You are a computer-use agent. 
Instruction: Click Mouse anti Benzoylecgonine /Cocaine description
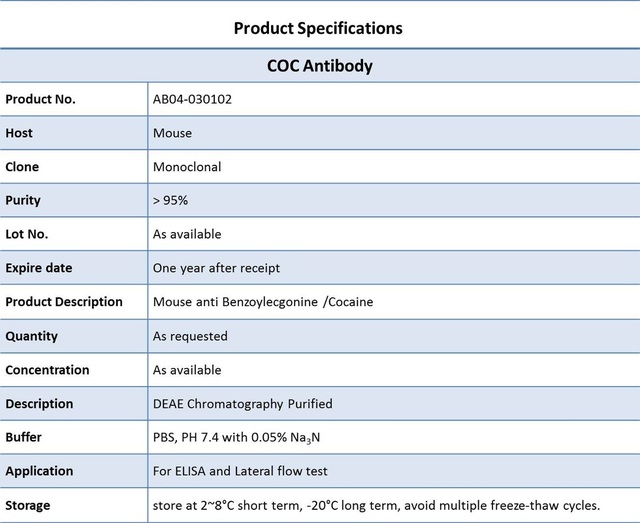coord(263,302)
